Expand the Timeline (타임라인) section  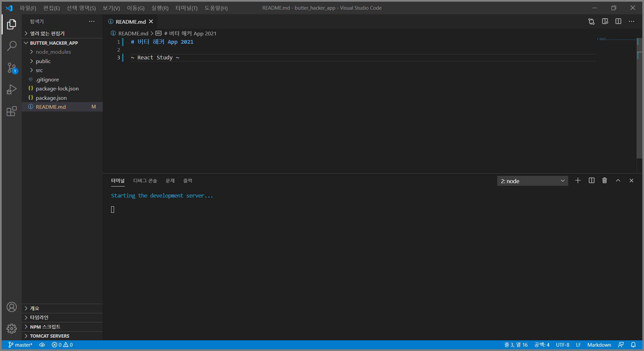(62, 317)
